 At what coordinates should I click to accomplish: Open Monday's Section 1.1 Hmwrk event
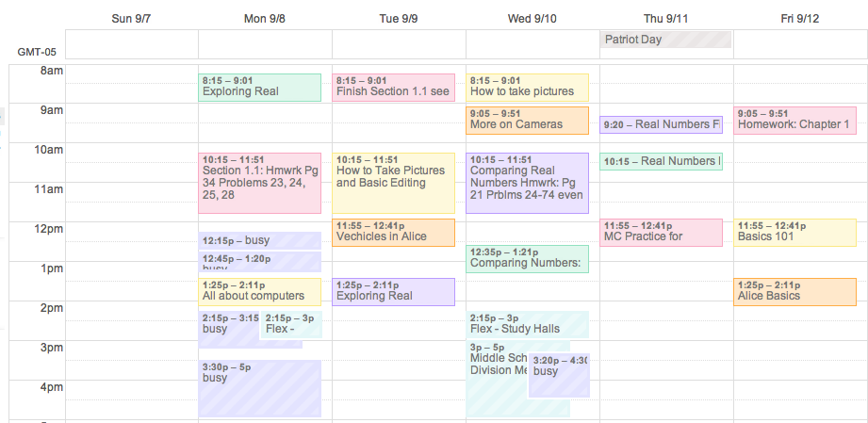tap(259, 184)
